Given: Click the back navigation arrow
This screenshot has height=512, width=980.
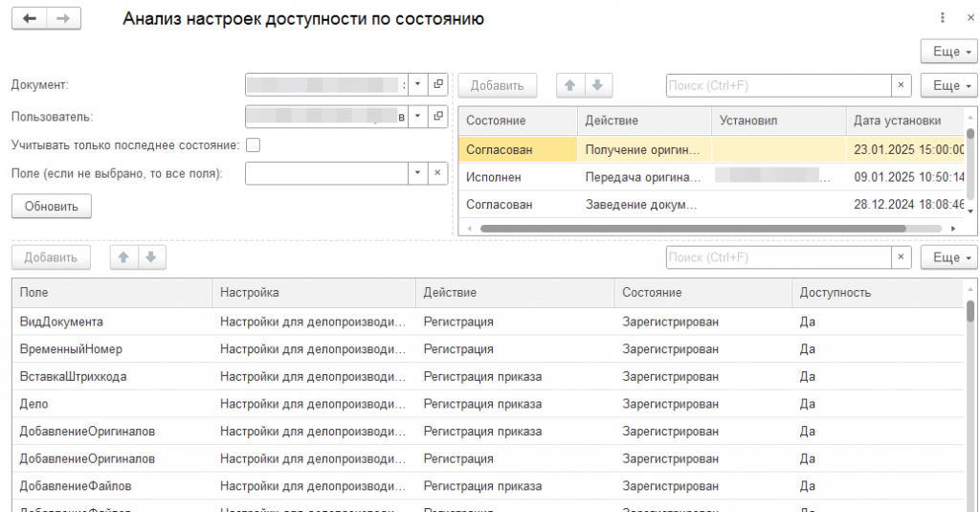Looking at the screenshot, I should (x=29, y=20).
